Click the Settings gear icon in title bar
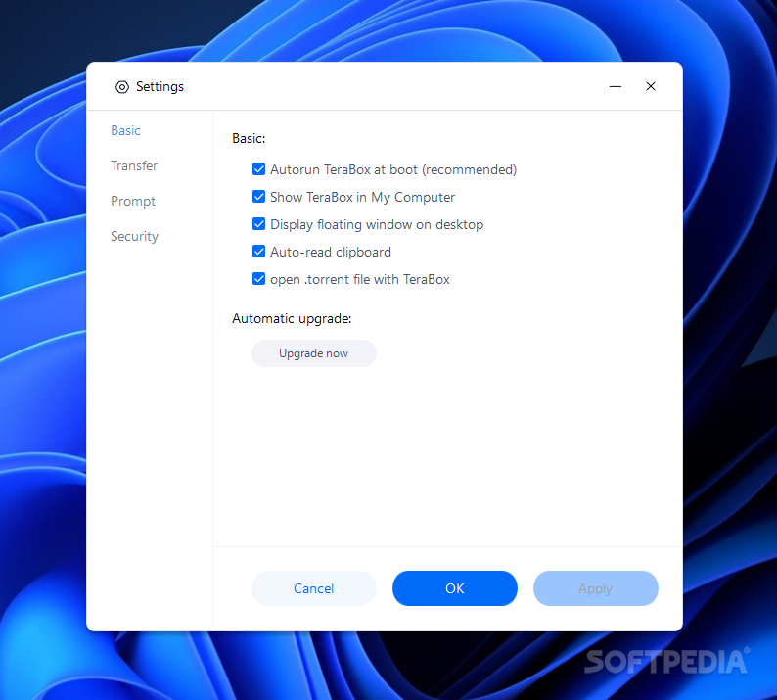This screenshot has width=777, height=700. pyautogui.click(x=122, y=87)
